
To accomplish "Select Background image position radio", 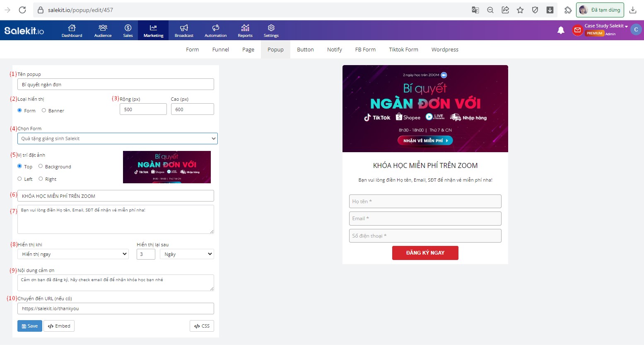I will 41,166.
